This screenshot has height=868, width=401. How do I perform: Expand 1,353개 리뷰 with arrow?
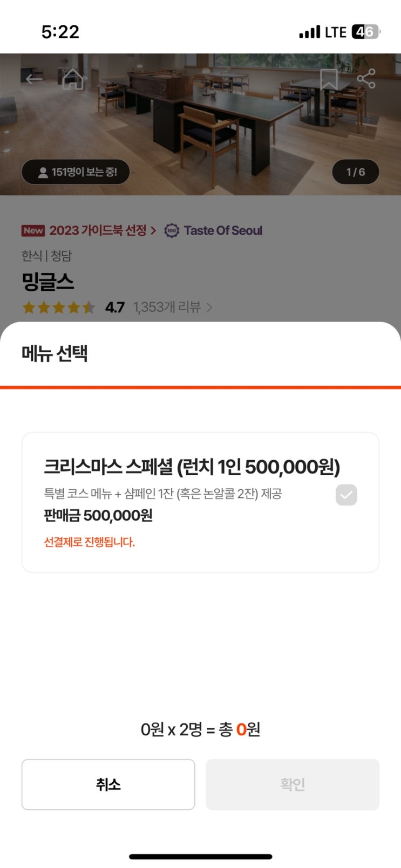point(209,307)
